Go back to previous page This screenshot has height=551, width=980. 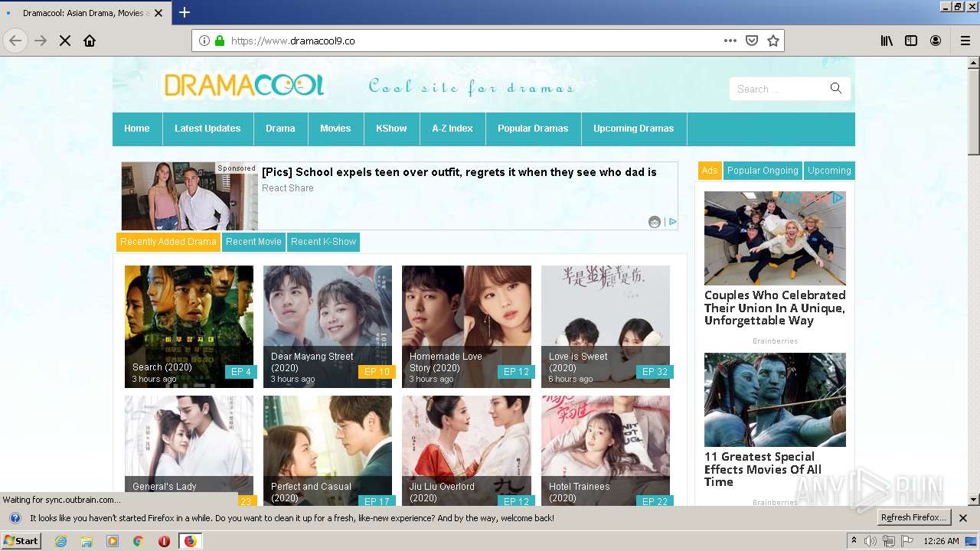pyautogui.click(x=15, y=41)
